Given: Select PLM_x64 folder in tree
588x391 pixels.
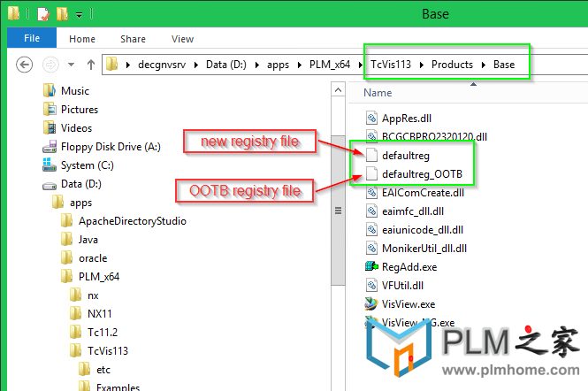Looking at the screenshot, I should (x=99, y=277).
